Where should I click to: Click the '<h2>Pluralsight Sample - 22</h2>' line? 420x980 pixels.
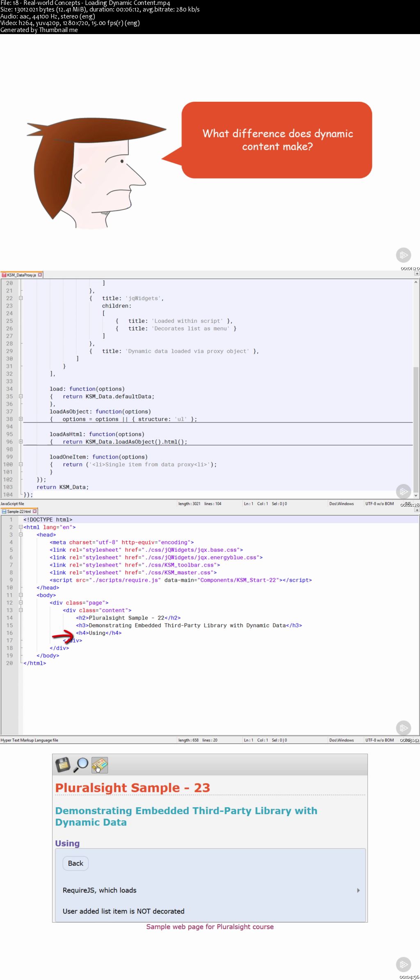[x=128, y=618]
